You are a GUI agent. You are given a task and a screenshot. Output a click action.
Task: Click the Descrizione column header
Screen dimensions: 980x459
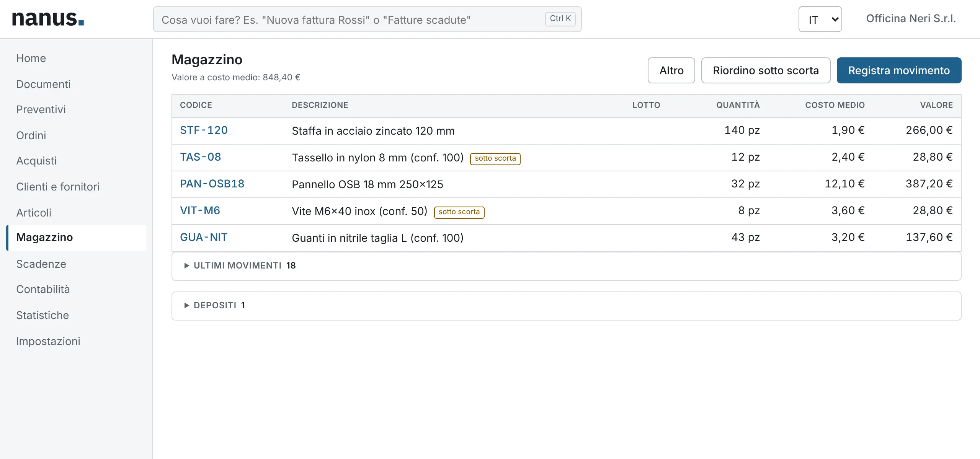point(320,105)
